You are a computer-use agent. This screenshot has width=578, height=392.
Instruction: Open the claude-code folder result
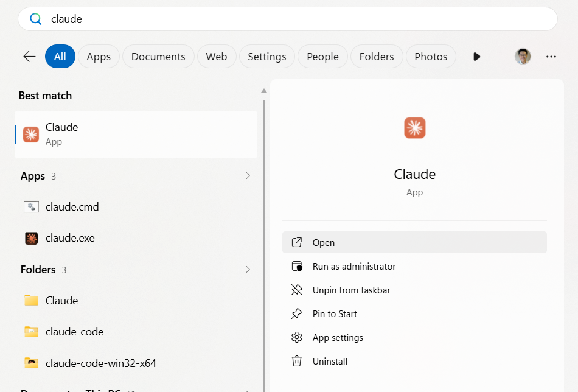click(x=136, y=332)
